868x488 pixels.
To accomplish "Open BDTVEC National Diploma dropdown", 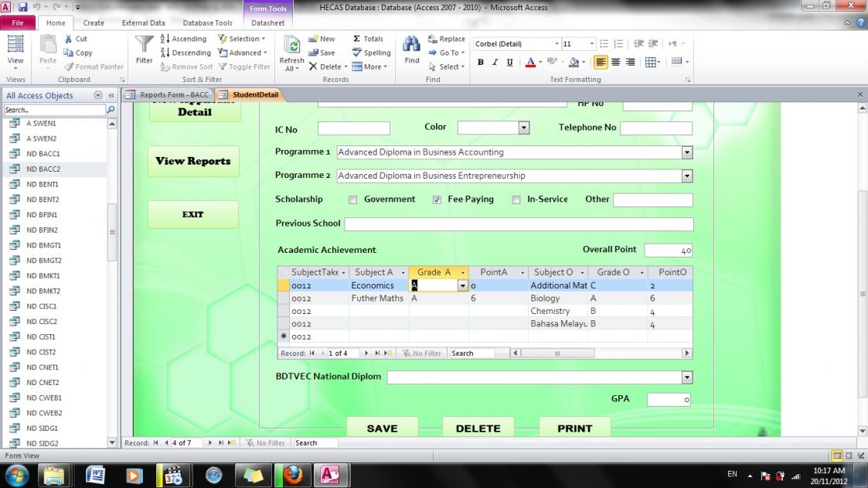I will [x=686, y=377].
